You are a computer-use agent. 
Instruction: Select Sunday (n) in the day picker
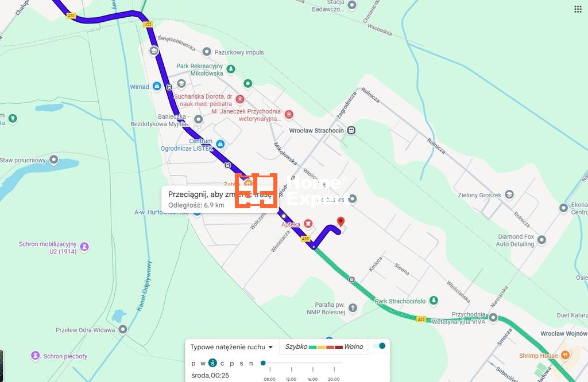[x=251, y=363]
